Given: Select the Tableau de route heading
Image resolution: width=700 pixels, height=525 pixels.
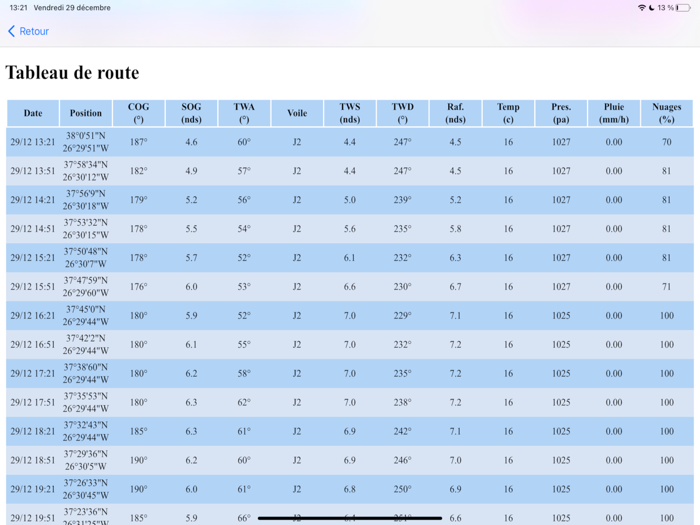Looking at the screenshot, I should click(x=72, y=73).
